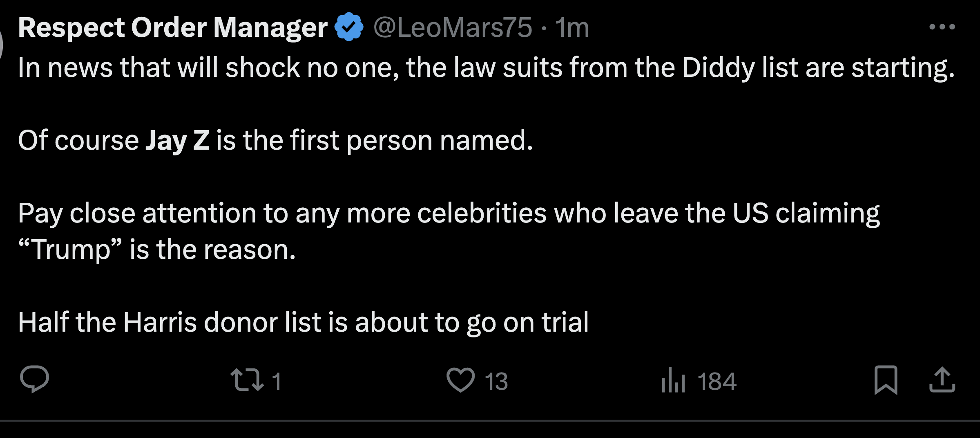Click the like count showing 13
This screenshot has height=438, width=980.
tap(496, 381)
